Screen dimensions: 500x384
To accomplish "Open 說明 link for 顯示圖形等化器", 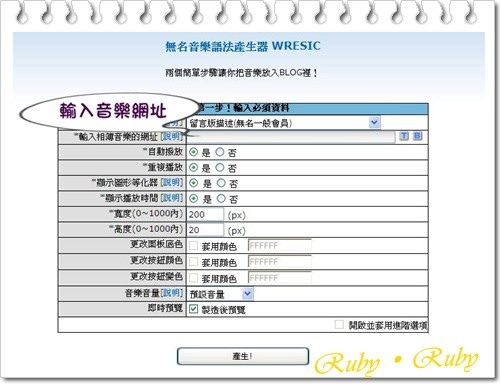I will coord(172,182).
